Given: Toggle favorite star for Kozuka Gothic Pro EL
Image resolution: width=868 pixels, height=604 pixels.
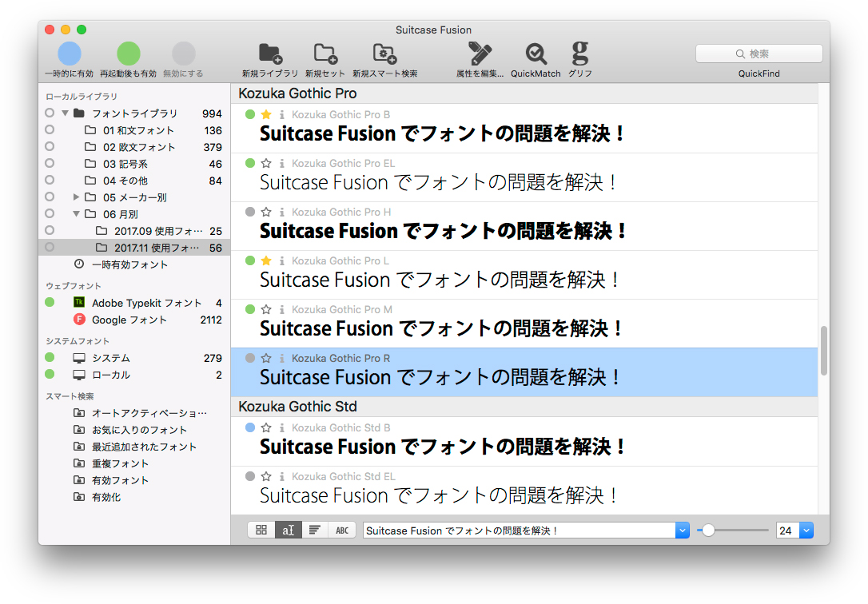Looking at the screenshot, I should 266,163.
